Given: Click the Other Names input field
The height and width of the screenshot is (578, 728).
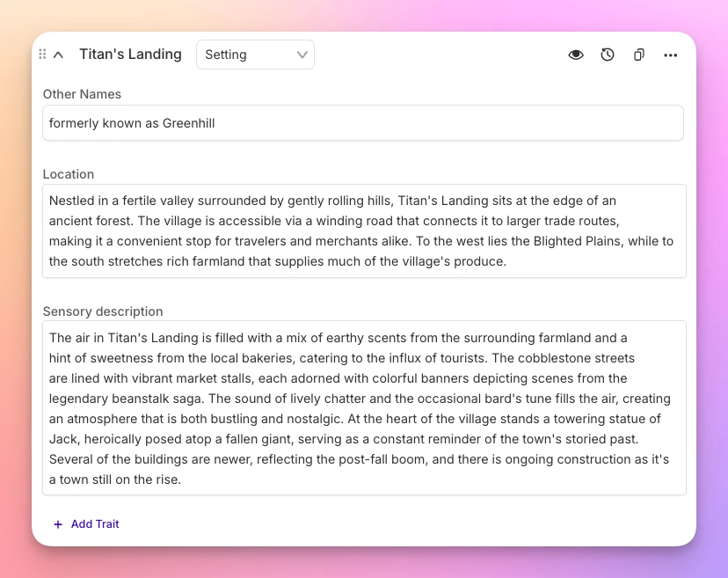Looking at the screenshot, I should pyautogui.click(x=363, y=122).
